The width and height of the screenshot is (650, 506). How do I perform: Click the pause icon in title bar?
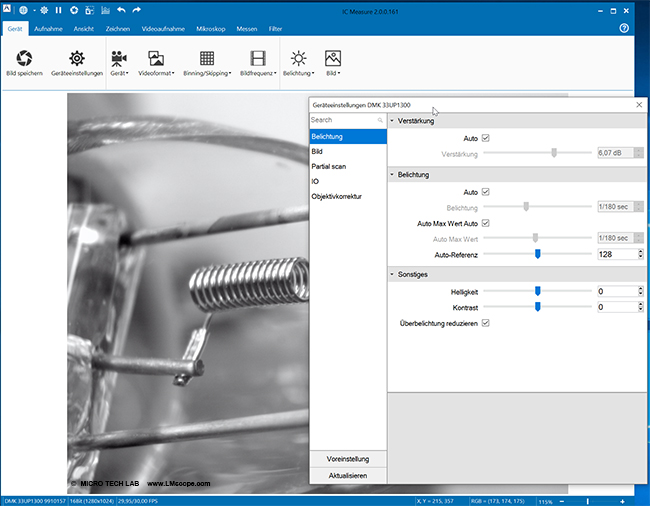[58, 10]
